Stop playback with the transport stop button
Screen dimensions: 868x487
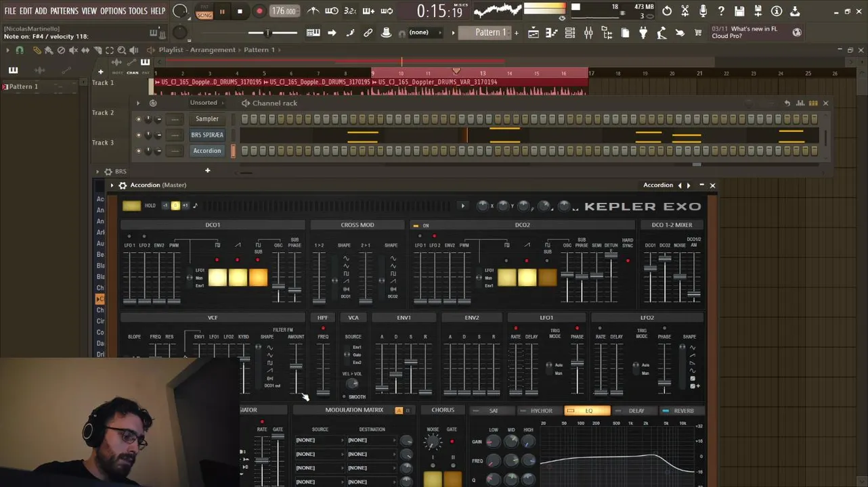240,11
